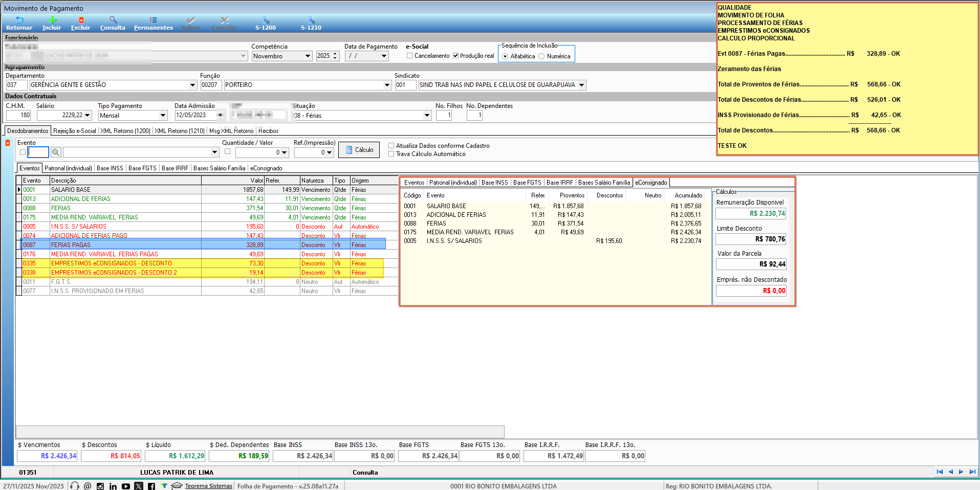Click the S-1210 toolbar icon
Screen dimensions: 980x490
click(311, 20)
